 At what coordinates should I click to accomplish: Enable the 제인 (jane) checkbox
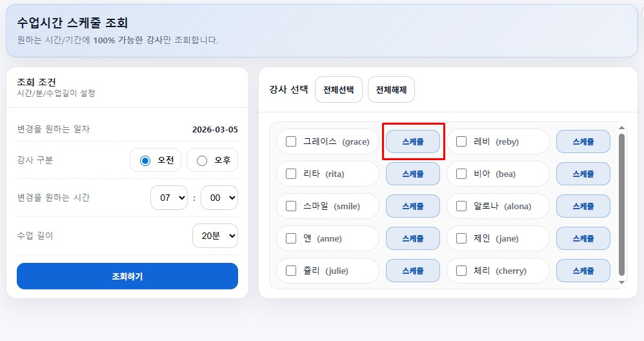461,238
